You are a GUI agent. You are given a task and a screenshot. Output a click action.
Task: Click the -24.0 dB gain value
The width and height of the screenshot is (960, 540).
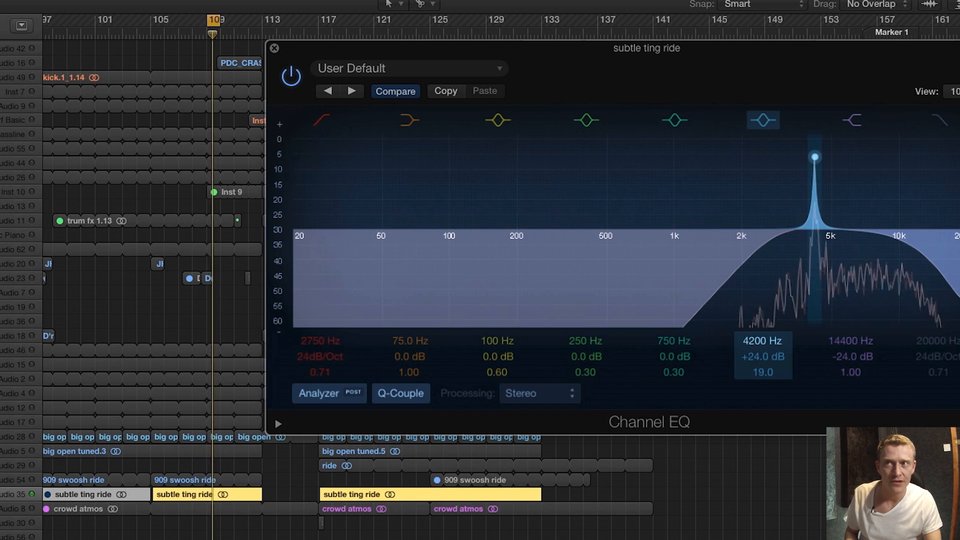point(852,356)
